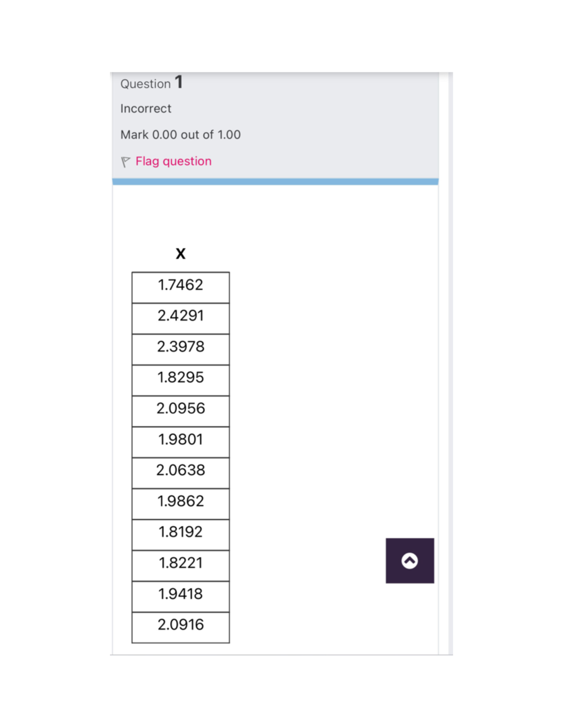Click the flag icon beside Flag question
This screenshot has width=563, height=728.
pos(125,161)
